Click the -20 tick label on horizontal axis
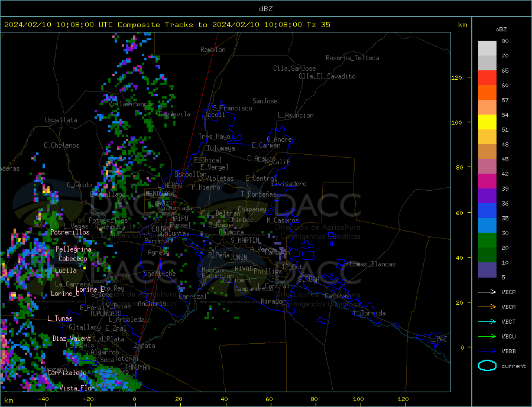This screenshot has height=407, width=532. pos(88,399)
